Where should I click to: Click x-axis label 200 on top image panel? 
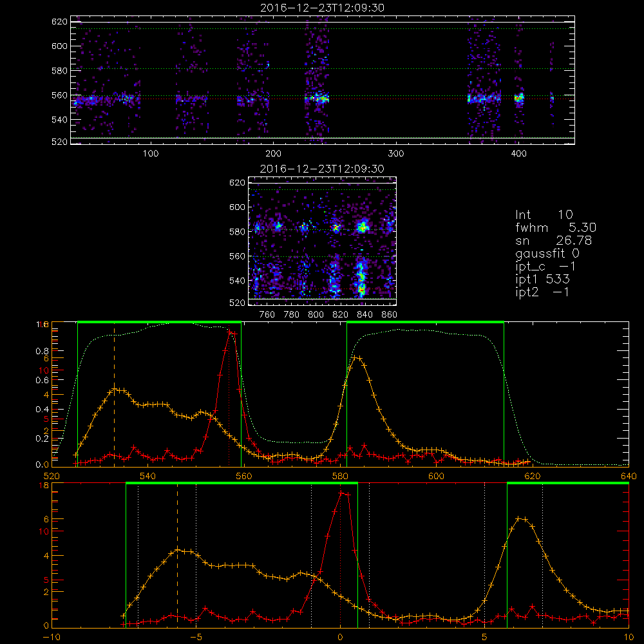tap(273, 154)
